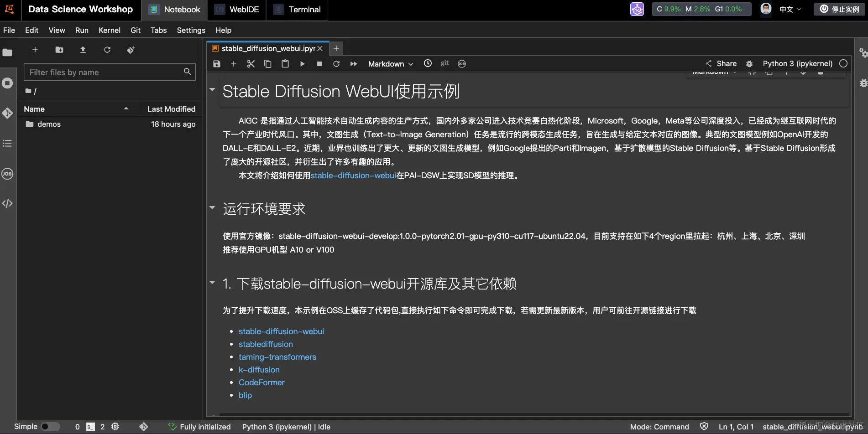The height and width of the screenshot is (434, 868).
Task: Copy the selected cell
Action: point(268,64)
